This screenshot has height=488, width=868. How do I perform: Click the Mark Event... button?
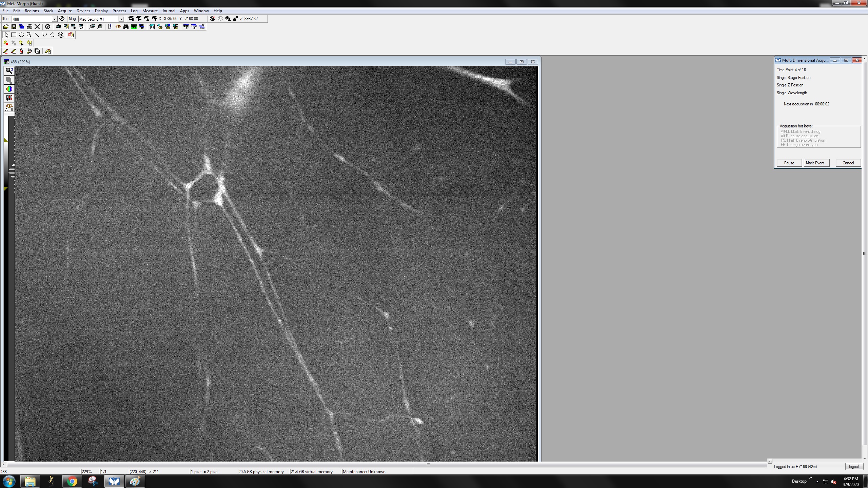tap(817, 163)
